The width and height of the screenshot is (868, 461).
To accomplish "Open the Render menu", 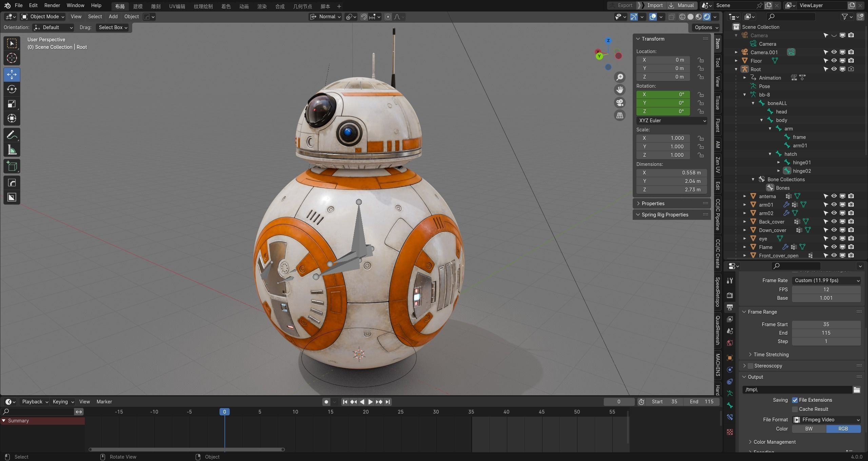I will coord(52,5).
